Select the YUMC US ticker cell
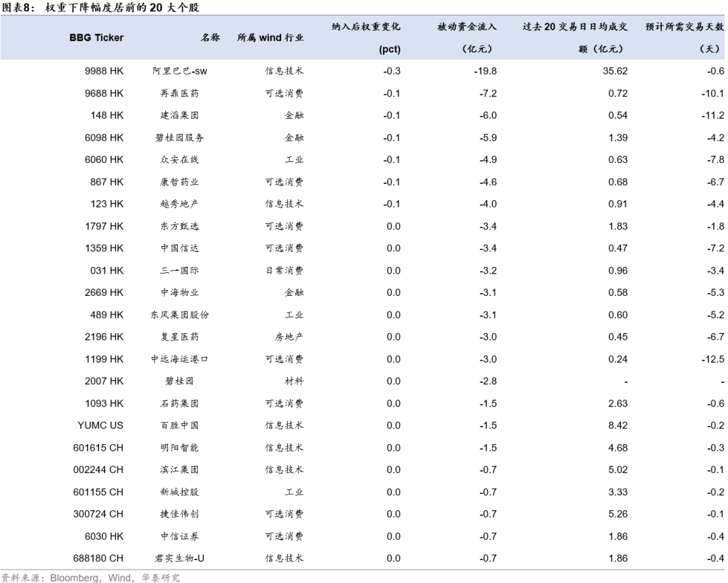 (x=100, y=426)
